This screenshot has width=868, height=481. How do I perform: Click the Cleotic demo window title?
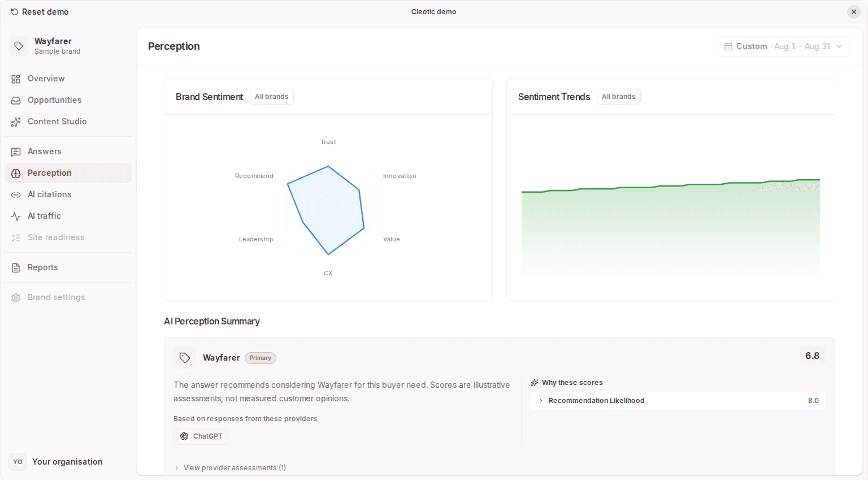coord(434,12)
